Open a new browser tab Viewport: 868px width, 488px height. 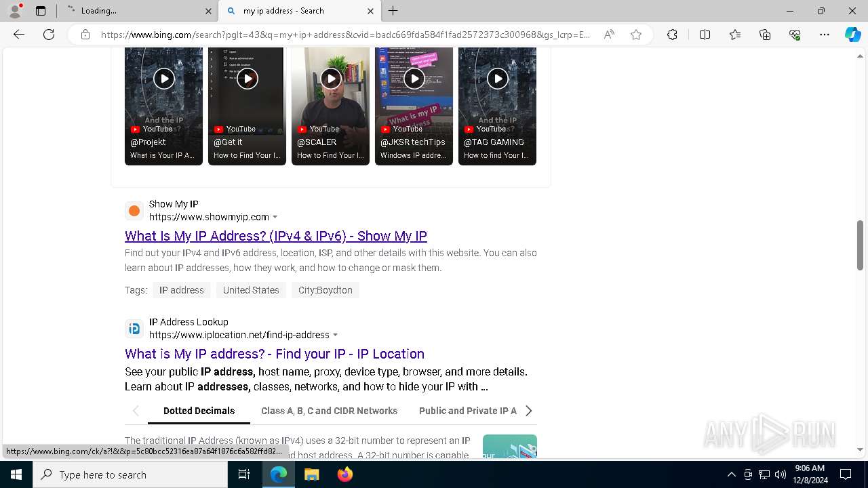[x=393, y=11]
